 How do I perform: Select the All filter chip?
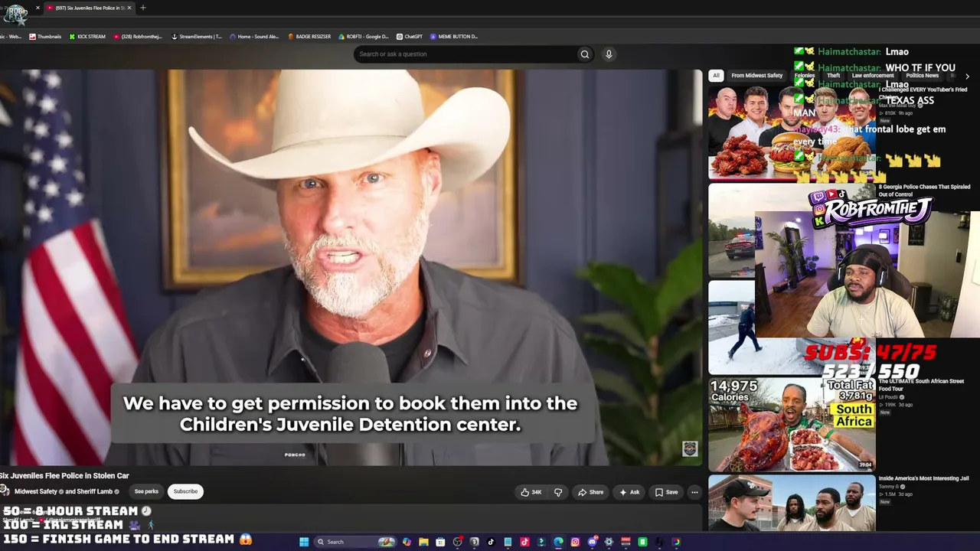(716, 76)
